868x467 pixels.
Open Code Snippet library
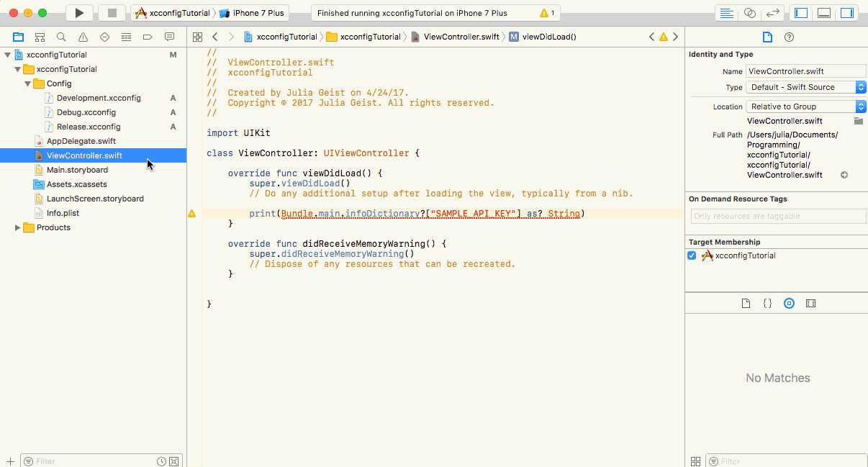[x=767, y=304]
